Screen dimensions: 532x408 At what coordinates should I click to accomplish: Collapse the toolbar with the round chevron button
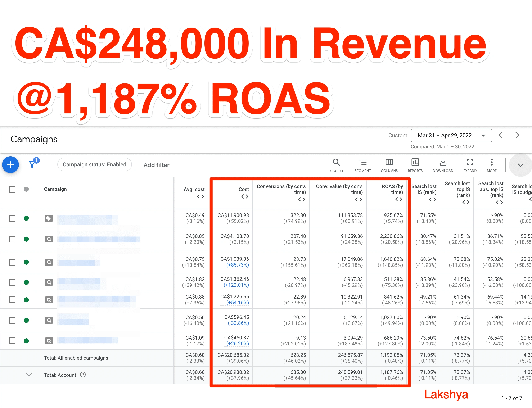coord(520,165)
